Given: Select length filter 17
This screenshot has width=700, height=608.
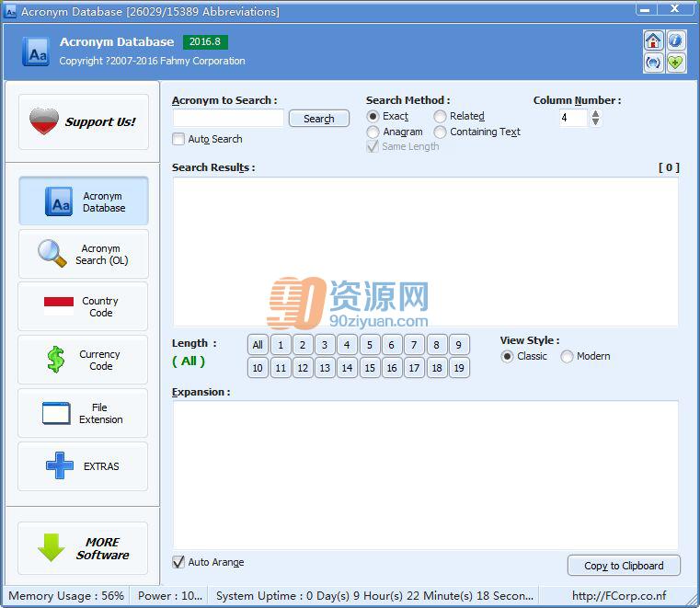Looking at the screenshot, I should 414,368.
